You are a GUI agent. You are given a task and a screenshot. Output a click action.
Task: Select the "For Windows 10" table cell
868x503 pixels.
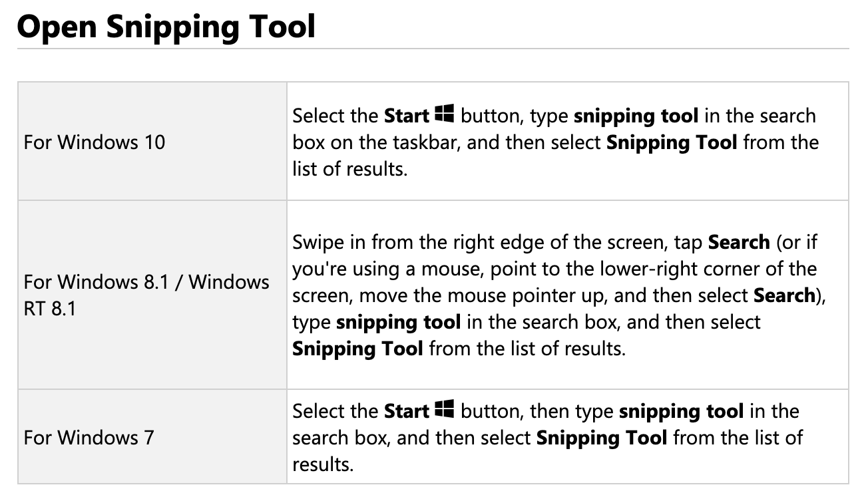coord(95,142)
